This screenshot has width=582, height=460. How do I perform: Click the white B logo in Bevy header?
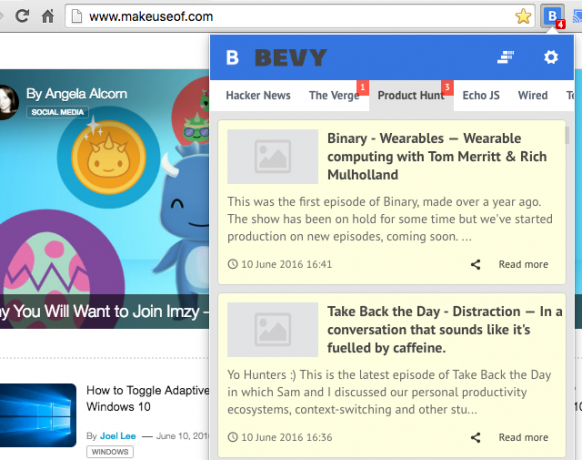pos(232,58)
